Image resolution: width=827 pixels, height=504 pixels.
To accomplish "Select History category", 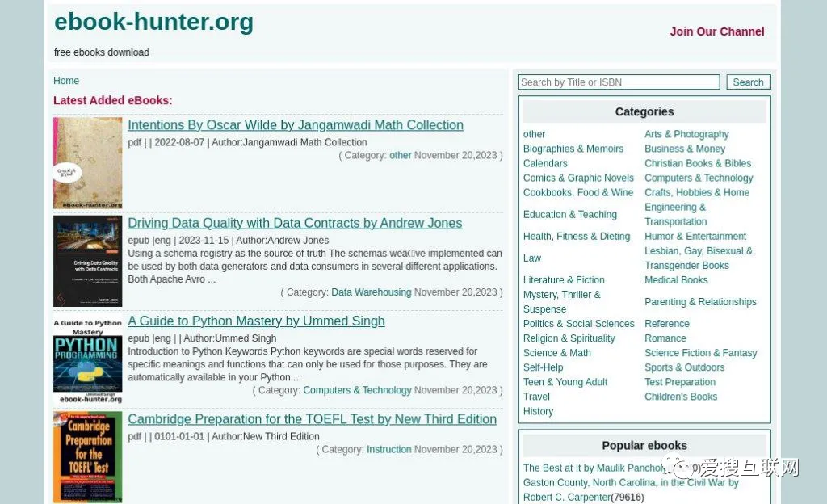I will [x=538, y=411].
